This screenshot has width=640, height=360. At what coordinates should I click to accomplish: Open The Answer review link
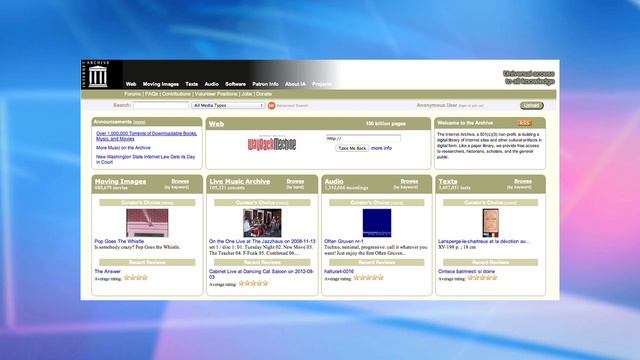(x=107, y=271)
